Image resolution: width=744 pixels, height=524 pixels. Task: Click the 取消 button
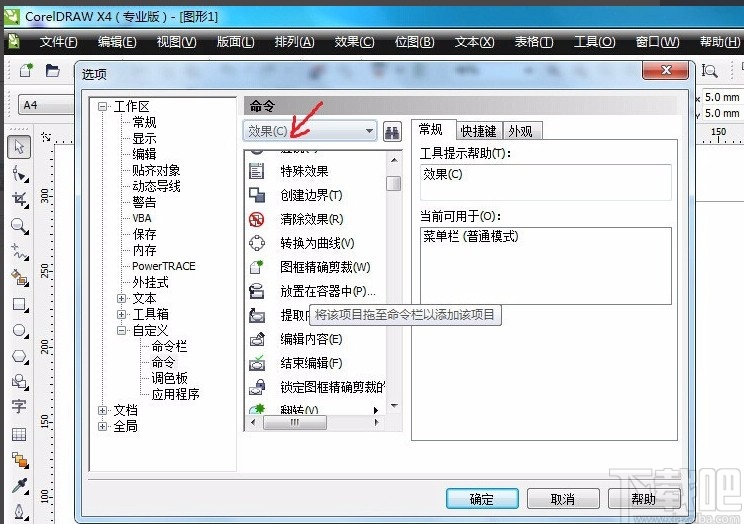[x=563, y=499]
